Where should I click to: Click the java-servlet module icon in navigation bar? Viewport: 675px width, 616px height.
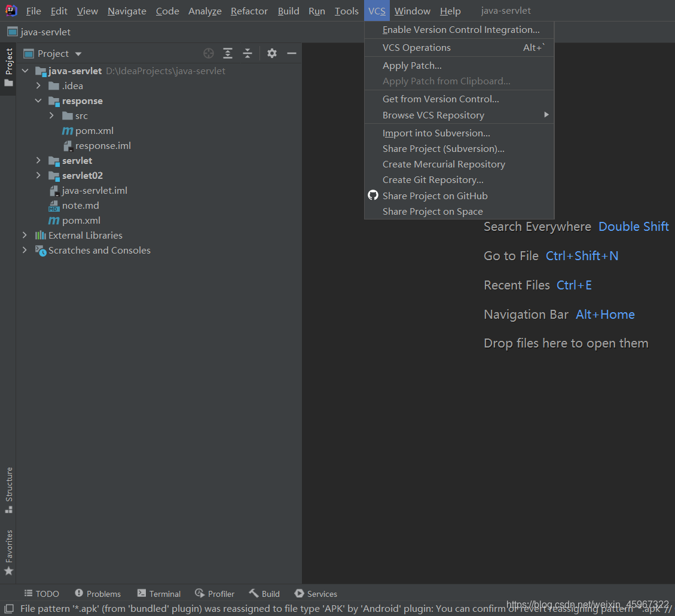(x=13, y=32)
